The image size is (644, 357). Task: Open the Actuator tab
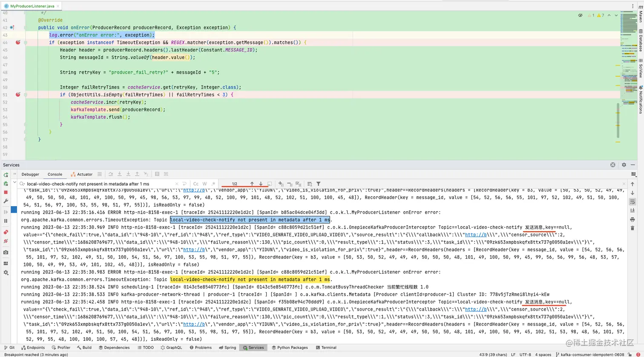[81, 174]
